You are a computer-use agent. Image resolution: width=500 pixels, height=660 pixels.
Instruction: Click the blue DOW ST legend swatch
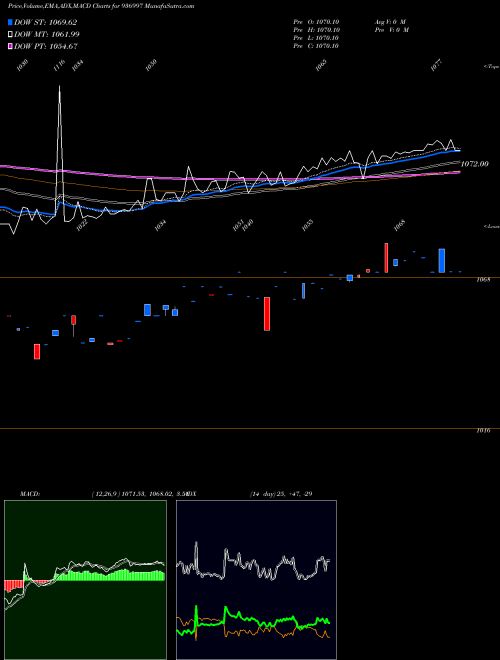[11, 22]
